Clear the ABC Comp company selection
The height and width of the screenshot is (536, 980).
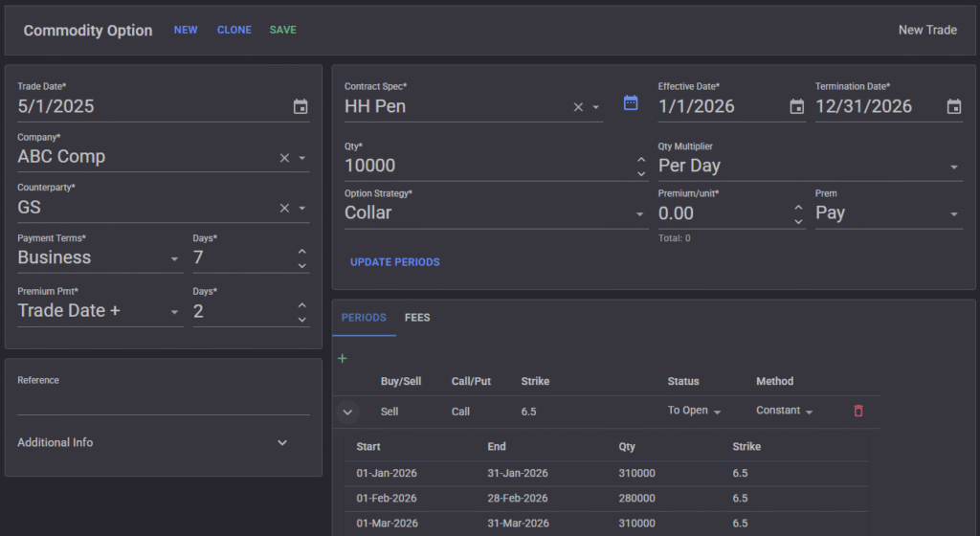[284, 158]
